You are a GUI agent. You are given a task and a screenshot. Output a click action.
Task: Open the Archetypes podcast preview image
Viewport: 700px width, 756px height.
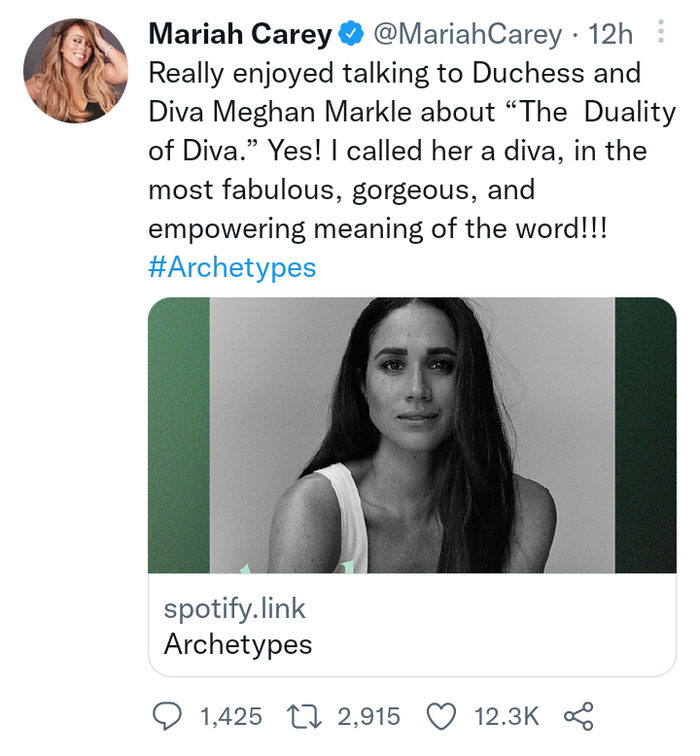pos(412,435)
